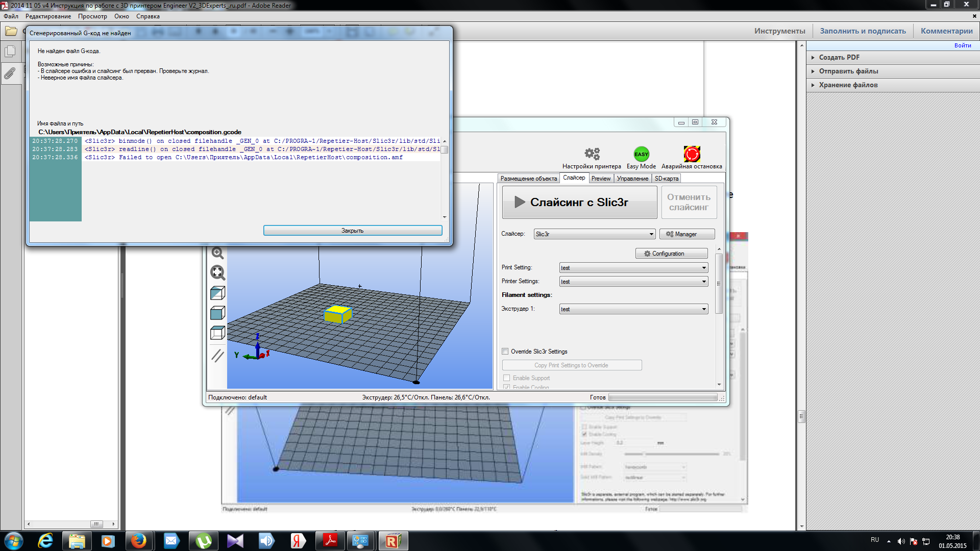The width and height of the screenshot is (980, 551).
Task: Tick the Enable Support checkbox
Action: (507, 378)
